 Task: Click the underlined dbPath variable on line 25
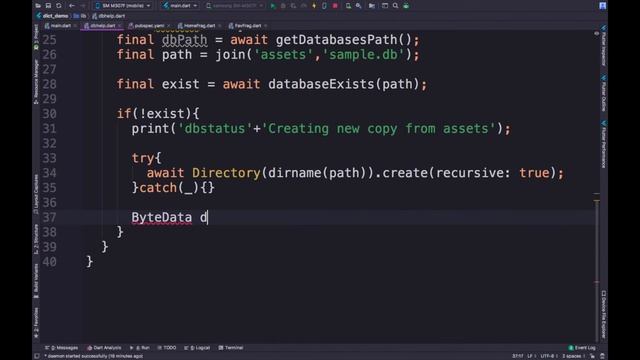point(184,40)
